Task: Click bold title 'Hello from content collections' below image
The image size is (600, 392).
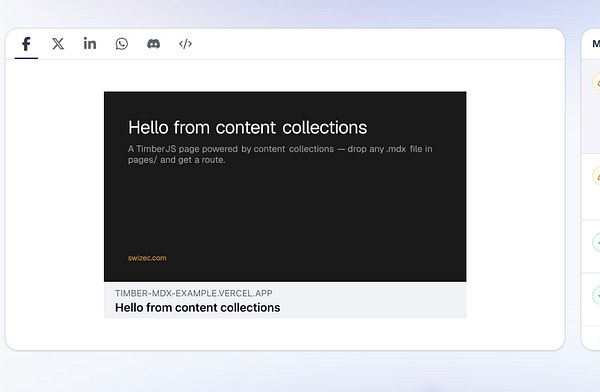Action: [x=197, y=308]
